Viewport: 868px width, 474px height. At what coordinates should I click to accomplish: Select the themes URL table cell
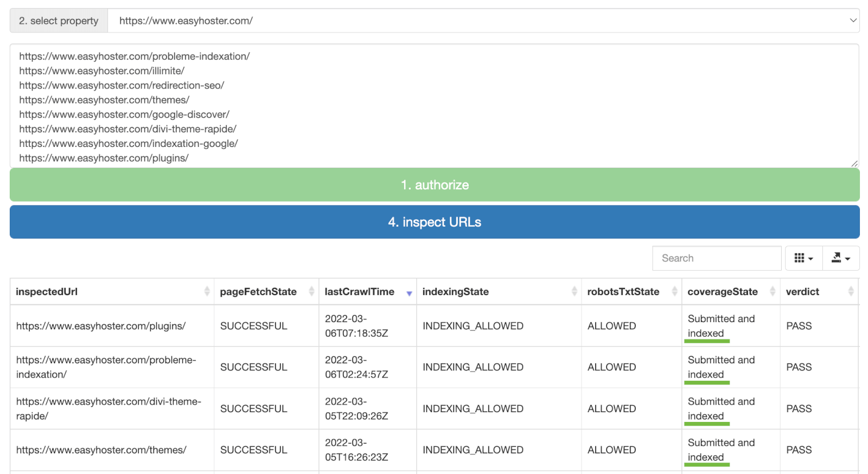point(101,450)
